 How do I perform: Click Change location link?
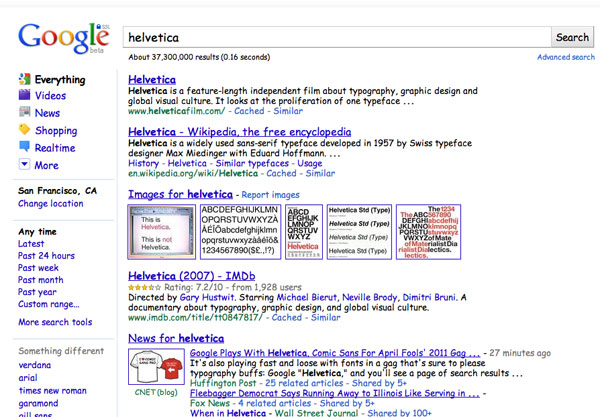[x=50, y=204]
